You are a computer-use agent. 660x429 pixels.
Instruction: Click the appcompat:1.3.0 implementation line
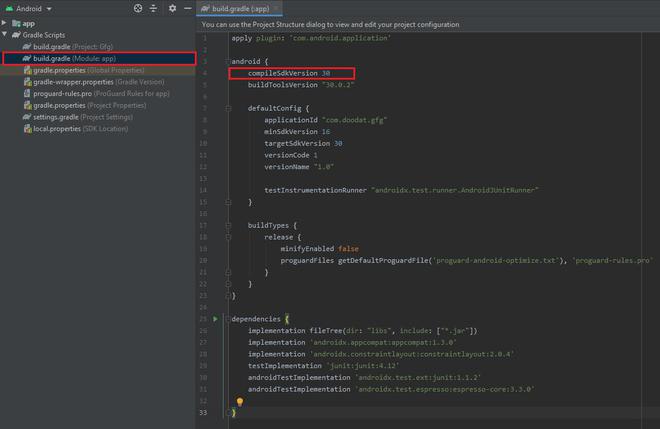point(352,343)
